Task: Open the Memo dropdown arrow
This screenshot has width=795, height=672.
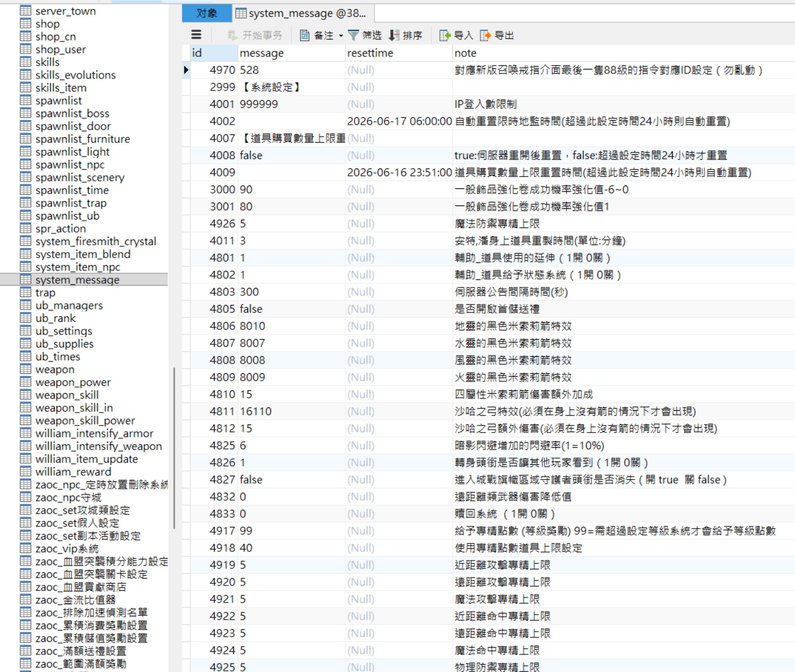Action: (341, 35)
